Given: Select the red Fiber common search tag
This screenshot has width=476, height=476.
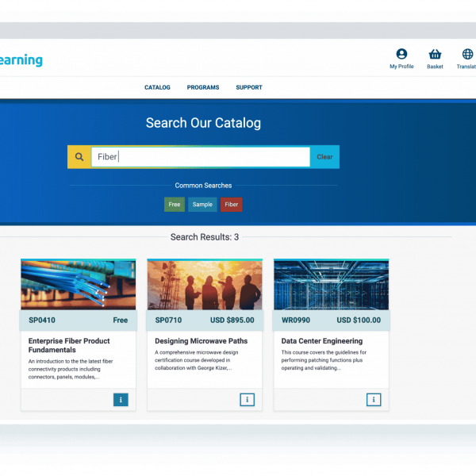Looking at the screenshot, I should [x=231, y=205].
